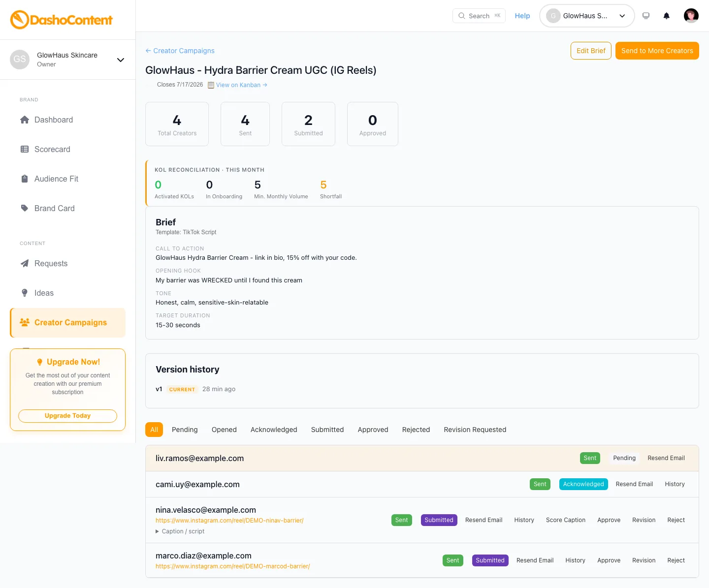Click Send to More Creators
Image resolution: width=709 pixels, height=588 pixels.
pyautogui.click(x=657, y=51)
